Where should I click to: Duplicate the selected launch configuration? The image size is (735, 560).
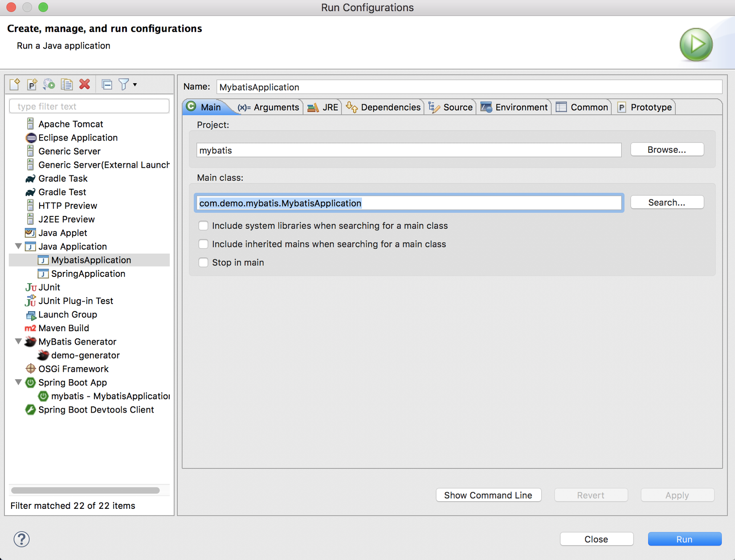click(x=67, y=84)
